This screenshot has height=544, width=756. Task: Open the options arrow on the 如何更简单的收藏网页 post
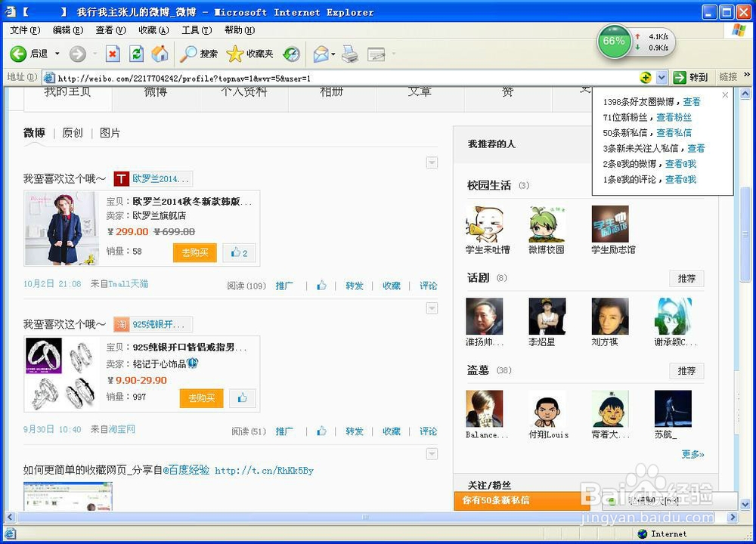432,454
